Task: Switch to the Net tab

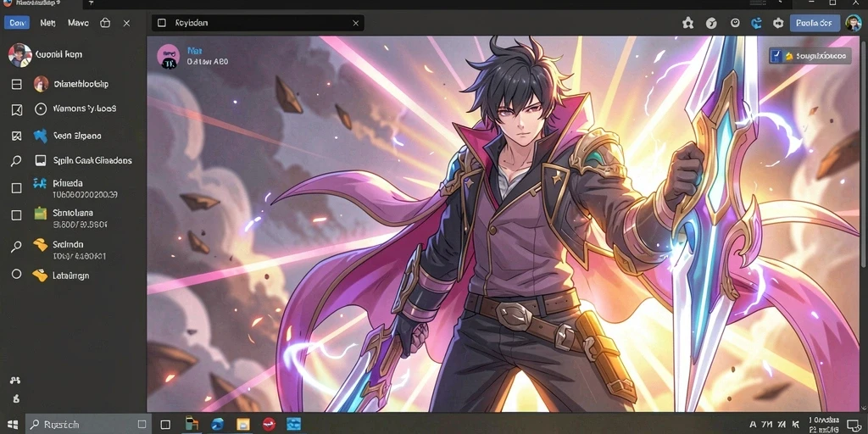Action: click(x=47, y=23)
